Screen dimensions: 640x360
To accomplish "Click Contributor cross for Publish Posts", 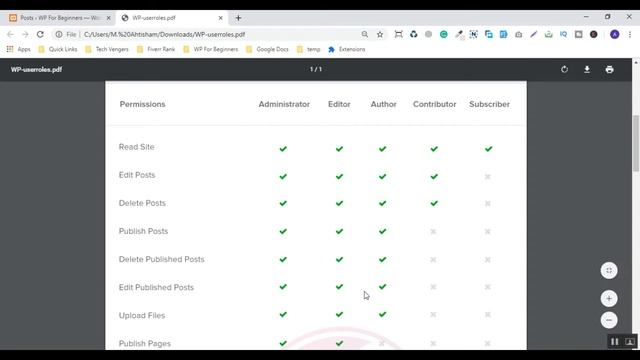I will coord(433,231).
